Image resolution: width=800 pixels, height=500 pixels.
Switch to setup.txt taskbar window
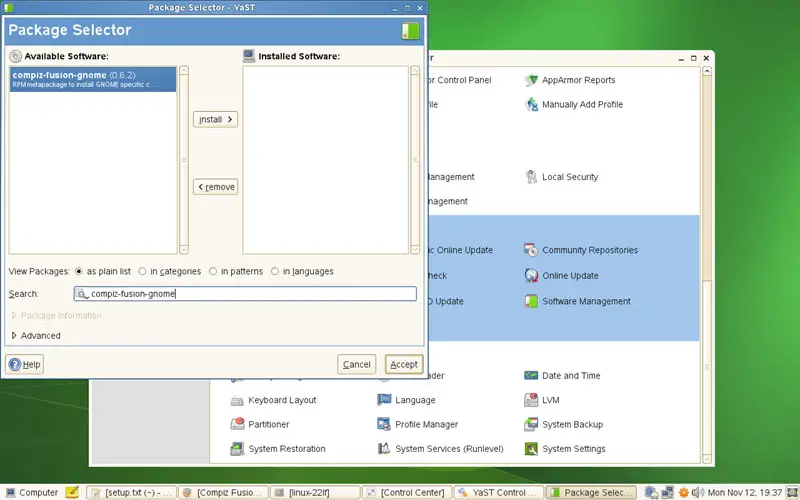[132, 492]
